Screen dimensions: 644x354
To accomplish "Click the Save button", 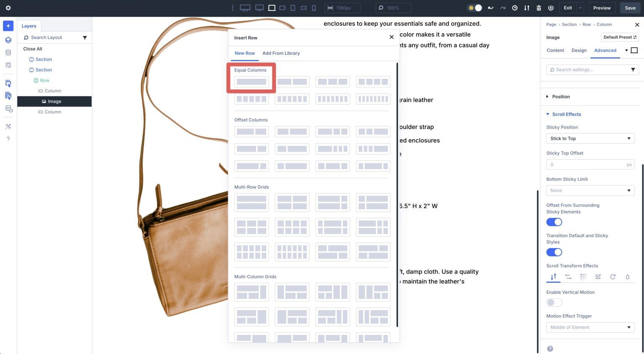I will (630, 8).
